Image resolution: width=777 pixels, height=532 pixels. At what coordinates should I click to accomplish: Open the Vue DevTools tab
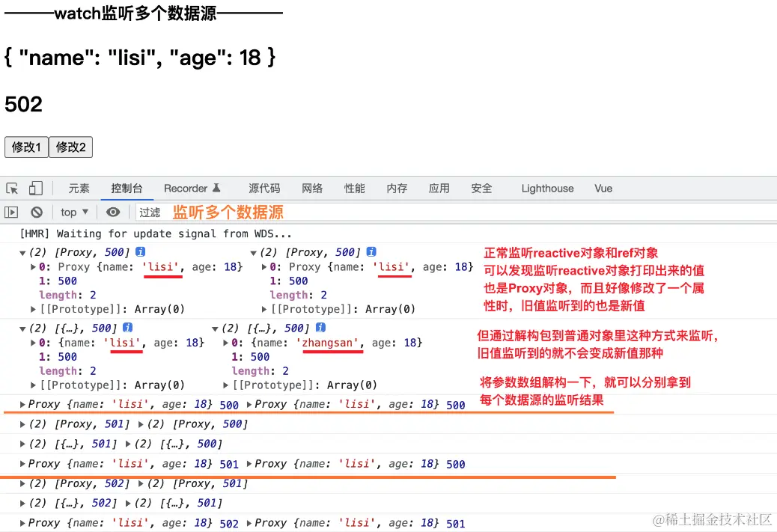point(603,189)
